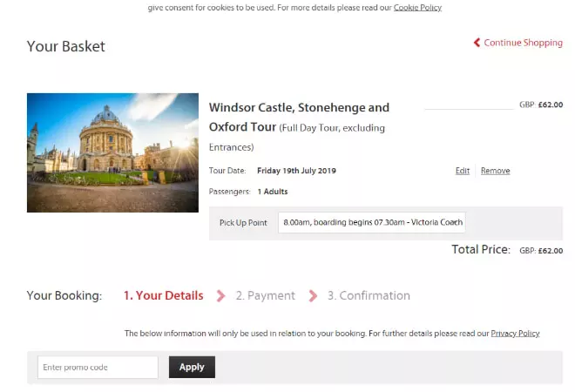Screen dimensions: 575x392
Task: Remove the tour from the basket
Action: 496,171
